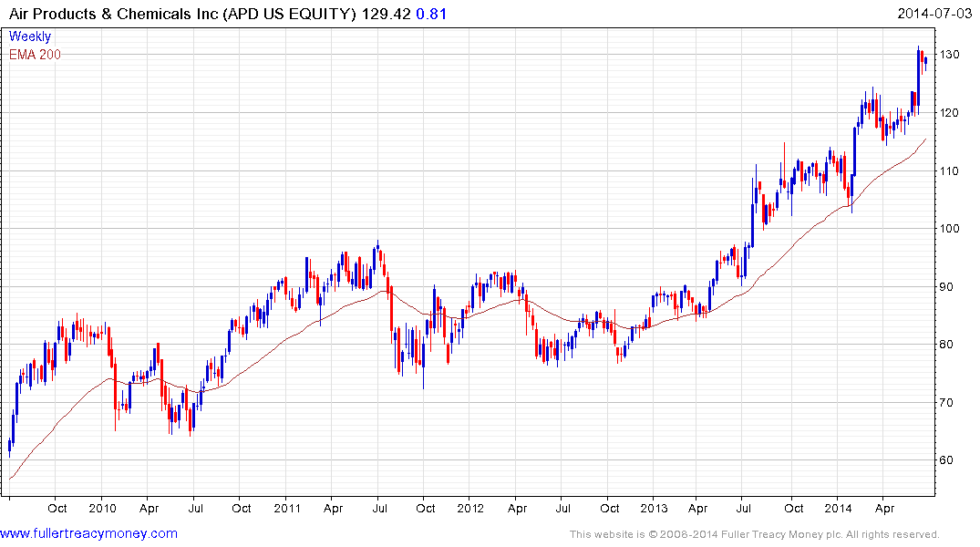This screenshot has height=547, width=980.
Task: Click the 2011 marker on the time axis
Action: (x=286, y=508)
